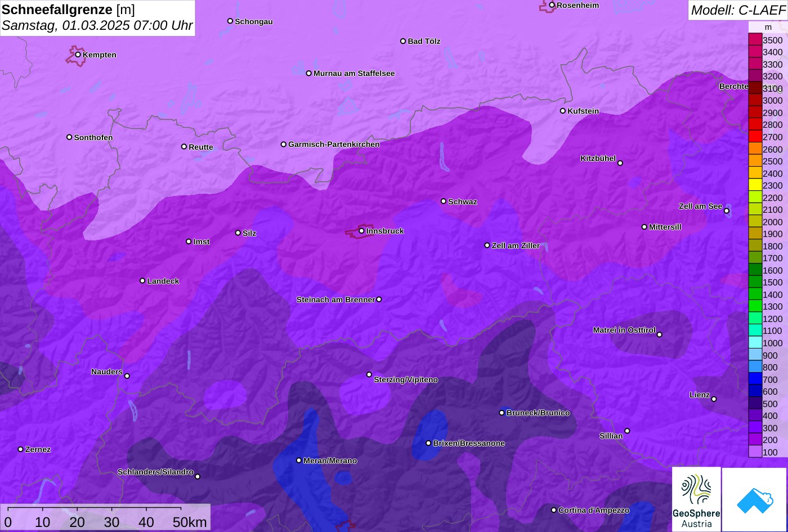788x532 pixels.
Task: Select the 400 m legend swatch
Action: click(755, 415)
